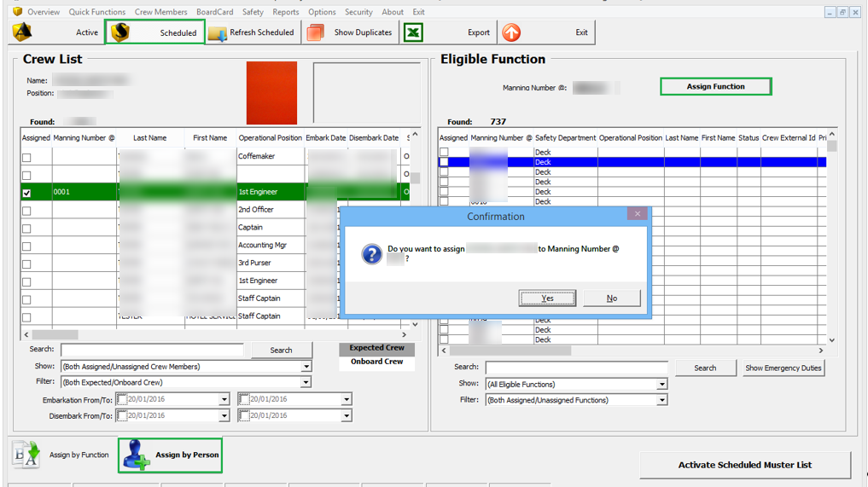Click the Show Duplicates icon
Viewport: 868px width, 487px height.
(x=316, y=32)
